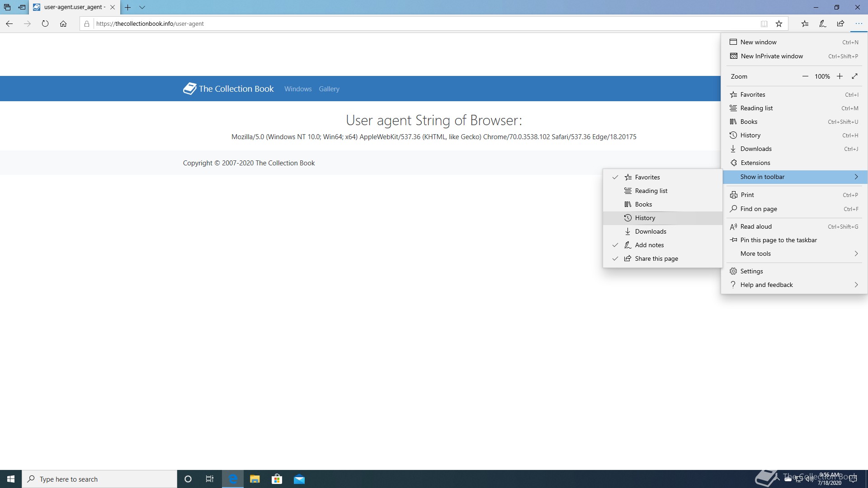Viewport: 868px width, 488px height.
Task: Click the user agent string text
Action: (434, 137)
